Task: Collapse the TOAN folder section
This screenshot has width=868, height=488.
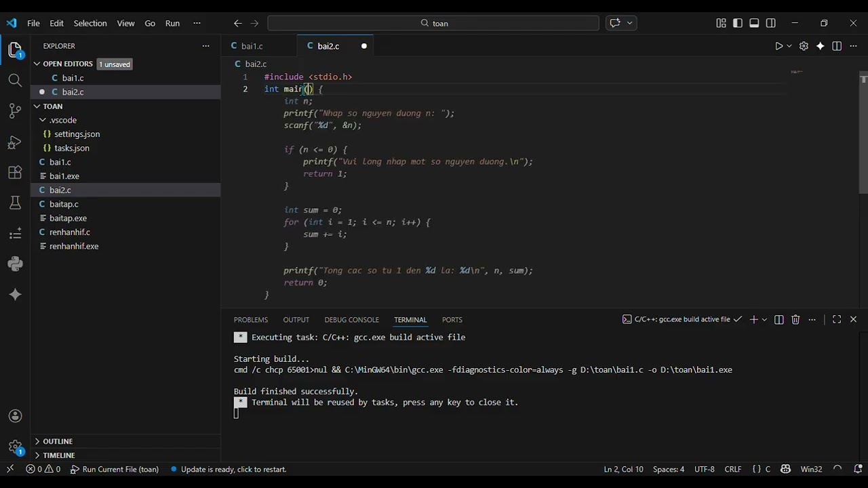Action: pyautogui.click(x=37, y=106)
